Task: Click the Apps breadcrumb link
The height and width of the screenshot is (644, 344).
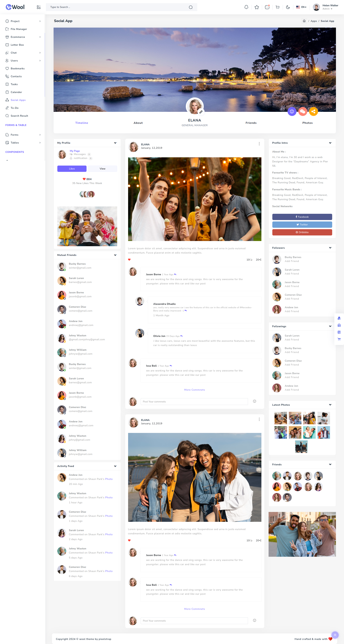Action: click(x=314, y=21)
